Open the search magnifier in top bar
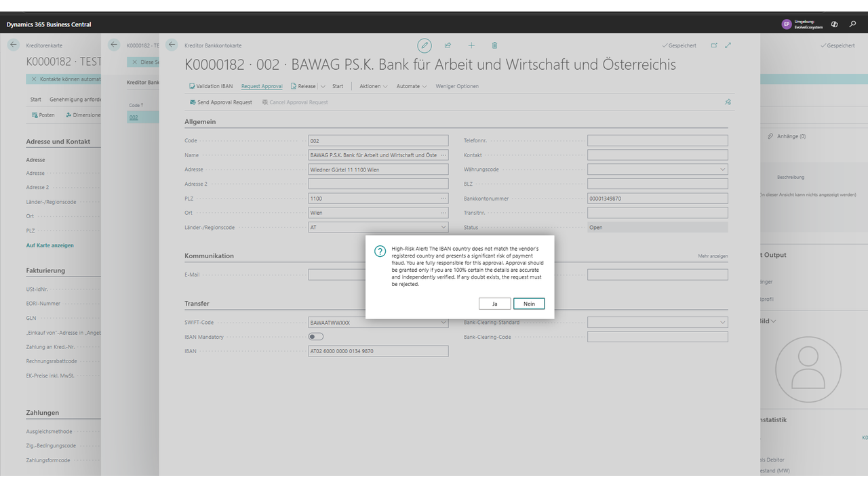This screenshot has width=868, height=488. click(852, 24)
